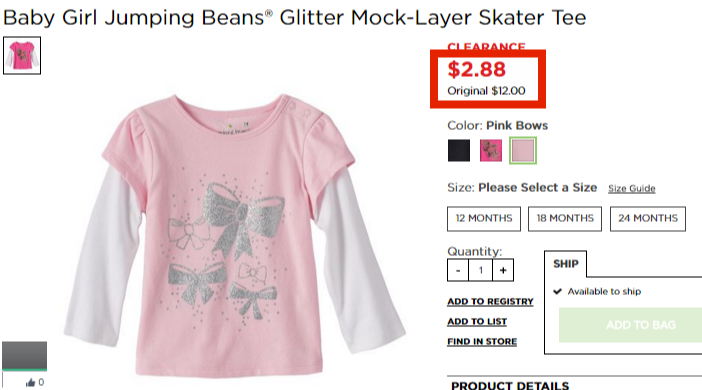Switch to the SHIP tab
The width and height of the screenshot is (702, 390).
[565, 264]
